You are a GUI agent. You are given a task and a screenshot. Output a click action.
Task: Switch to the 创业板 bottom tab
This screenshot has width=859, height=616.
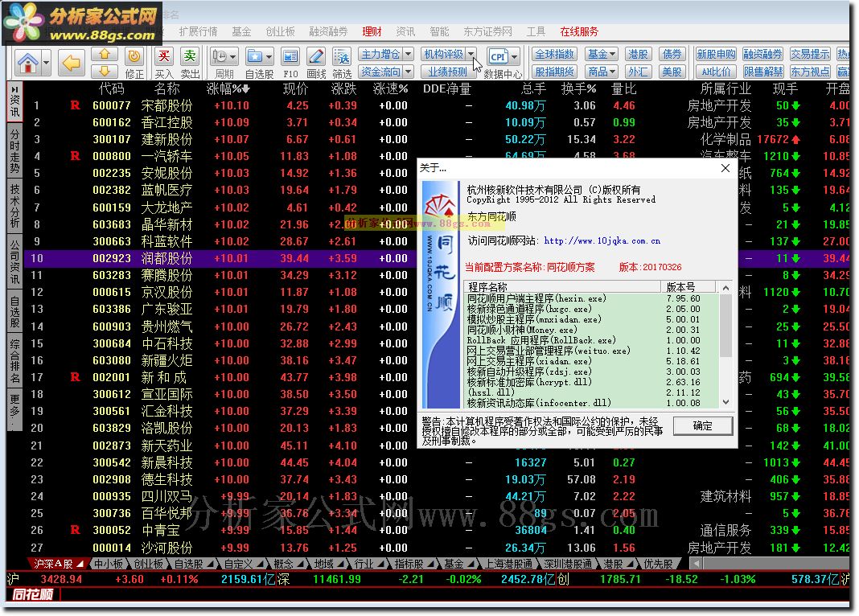148,564
